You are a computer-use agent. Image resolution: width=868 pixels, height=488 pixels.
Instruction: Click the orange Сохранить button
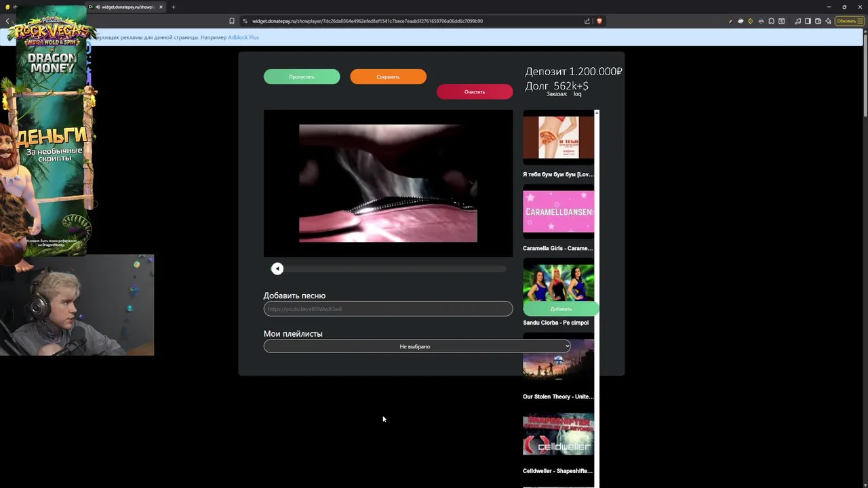coord(388,77)
